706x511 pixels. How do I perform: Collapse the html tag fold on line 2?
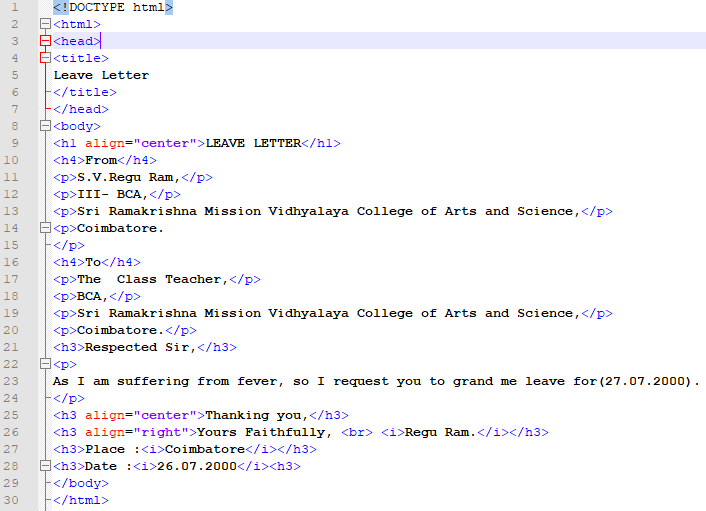45,24
